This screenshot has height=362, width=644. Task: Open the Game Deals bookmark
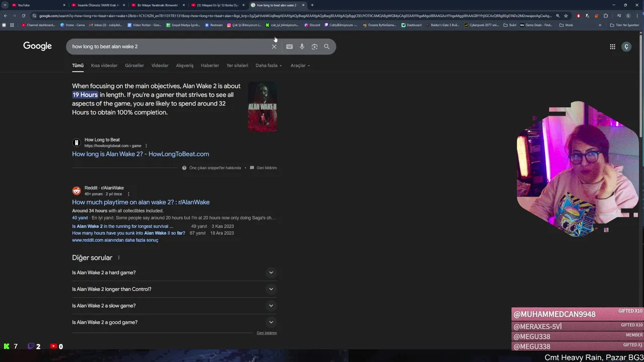tap(536, 25)
